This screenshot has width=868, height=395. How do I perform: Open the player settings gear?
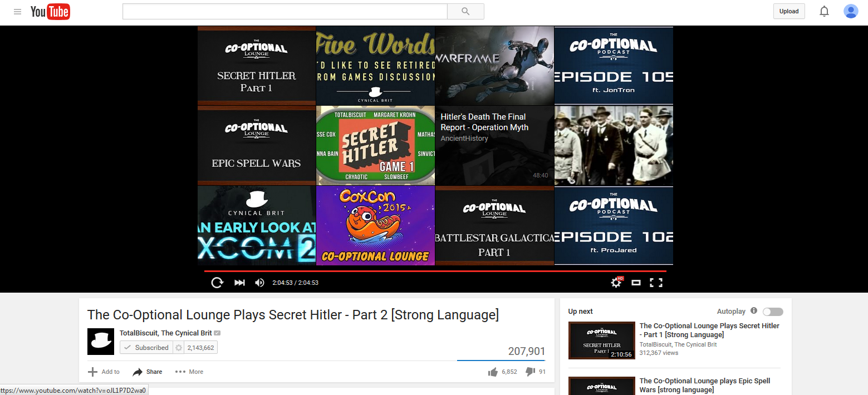[x=616, y=283]
